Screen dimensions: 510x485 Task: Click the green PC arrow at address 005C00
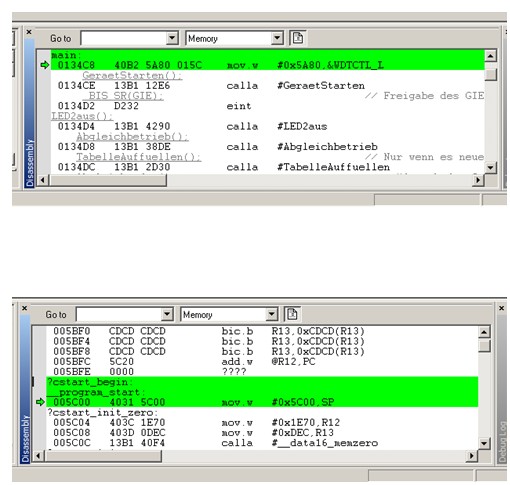[x=40, y=402]
